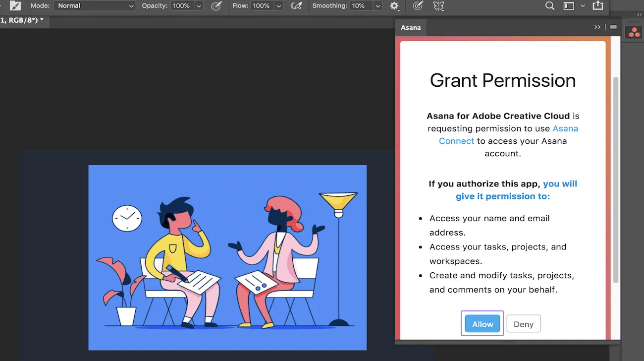The height and width of the screenshot is (361, 644).
Task: Open the Photoshop search icon
Action: [549, 6]
